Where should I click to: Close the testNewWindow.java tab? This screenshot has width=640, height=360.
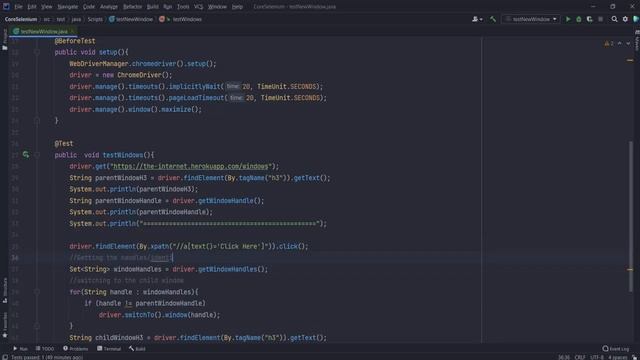pyautogui.click(x=72, y=31)
